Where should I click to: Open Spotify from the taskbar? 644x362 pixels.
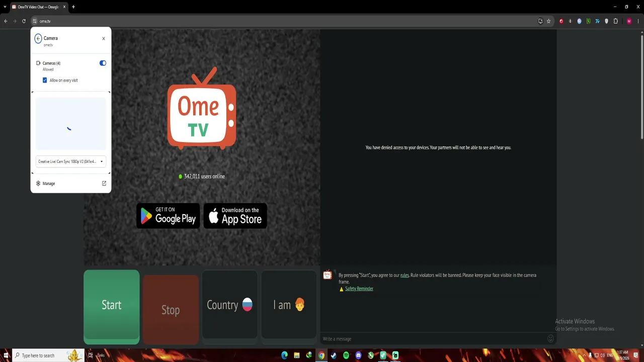tap(346, 355)
